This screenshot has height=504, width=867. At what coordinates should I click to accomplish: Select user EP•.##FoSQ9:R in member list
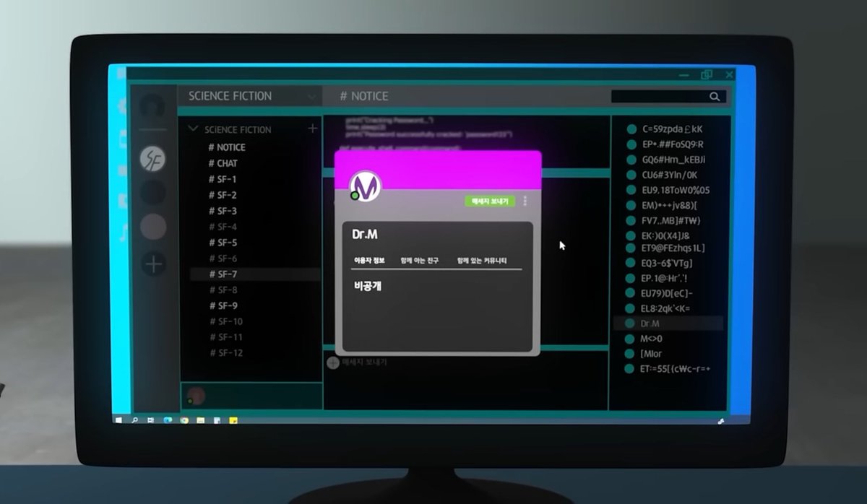(x=673, y=144)
